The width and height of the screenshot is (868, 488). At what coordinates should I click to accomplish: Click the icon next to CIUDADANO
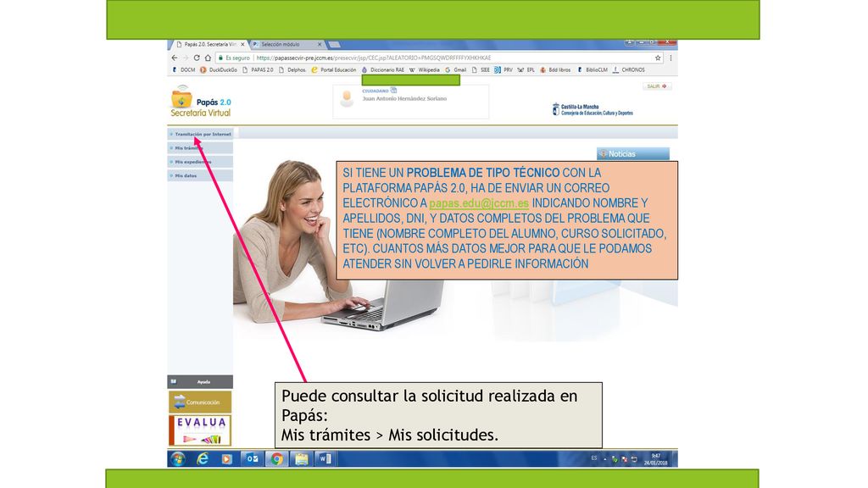pos(393,90)
